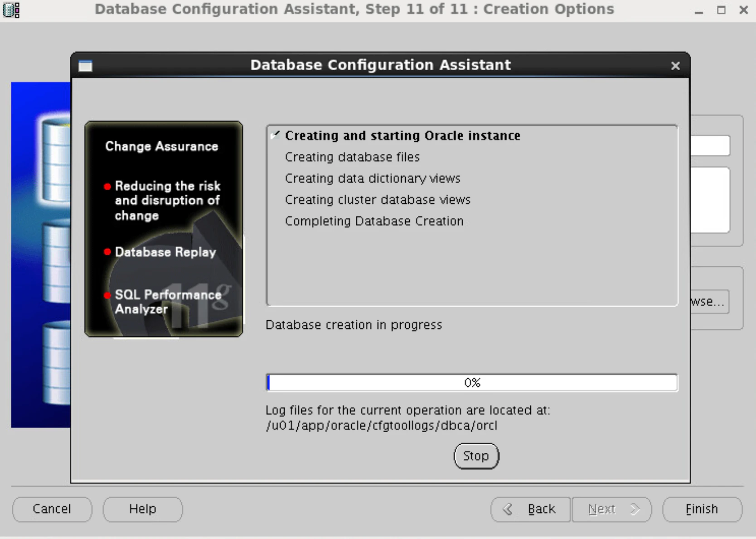
Task: Select 'Creating and starting Oracle instance' step
Action: (402, 135)
